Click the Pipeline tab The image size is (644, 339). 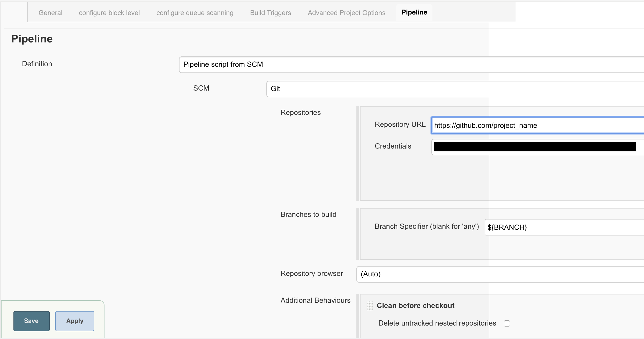tap(414, 12)
